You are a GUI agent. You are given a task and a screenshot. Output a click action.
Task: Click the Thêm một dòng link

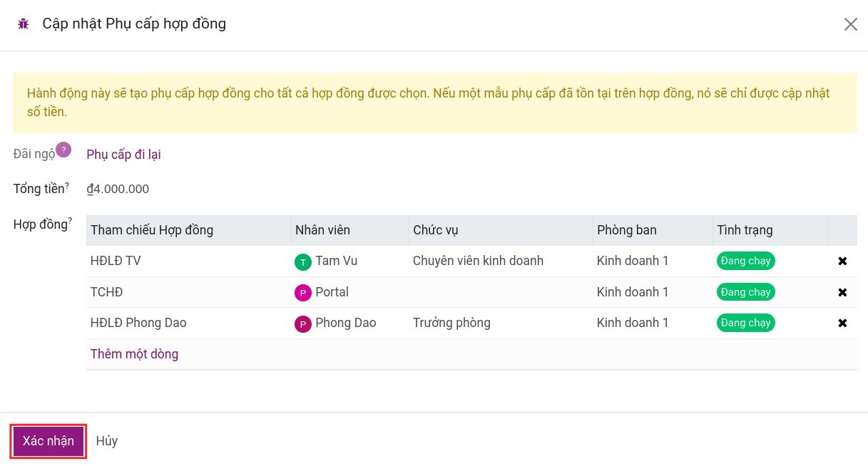(134, 354)
